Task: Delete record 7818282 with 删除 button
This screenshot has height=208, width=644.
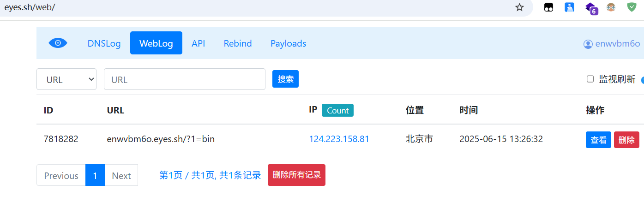Action: [626, 140]
